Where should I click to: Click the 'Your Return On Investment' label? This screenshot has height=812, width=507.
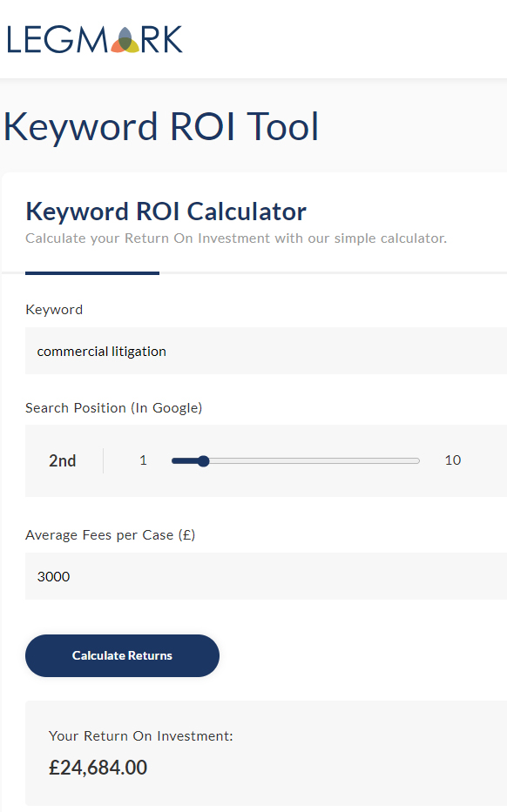tap(141, 736)
